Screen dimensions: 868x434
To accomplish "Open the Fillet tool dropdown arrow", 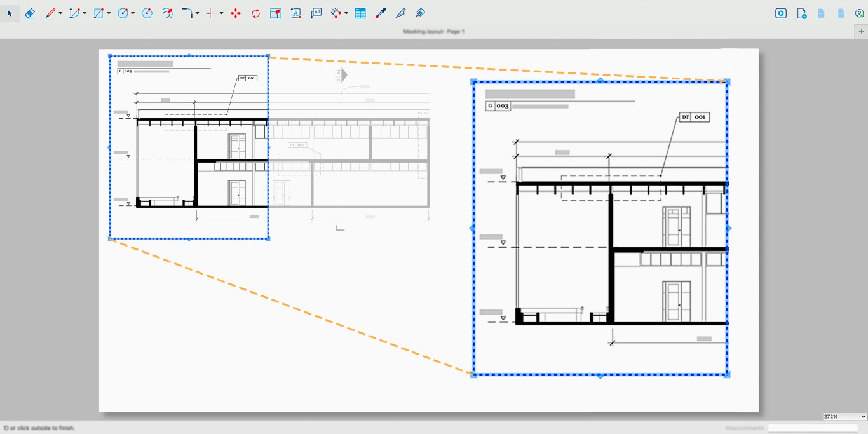I will click(197, 13).
